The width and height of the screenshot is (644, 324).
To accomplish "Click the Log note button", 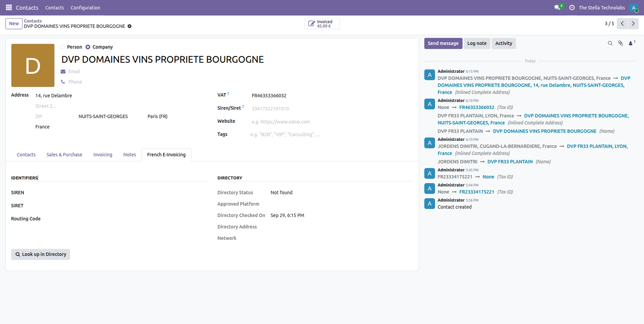I will 477,43.
